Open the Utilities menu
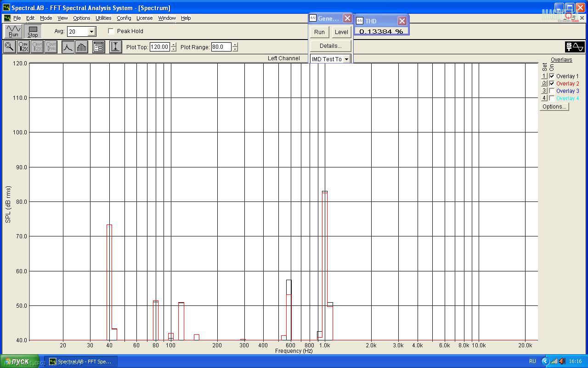588x368 pixels. pos(103,18)
